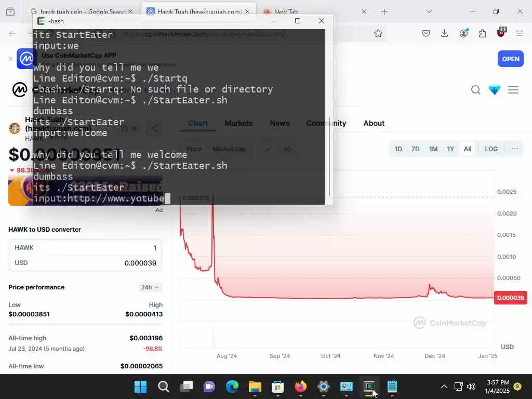Show hidden system tray icons

click(x=444, y=387)
